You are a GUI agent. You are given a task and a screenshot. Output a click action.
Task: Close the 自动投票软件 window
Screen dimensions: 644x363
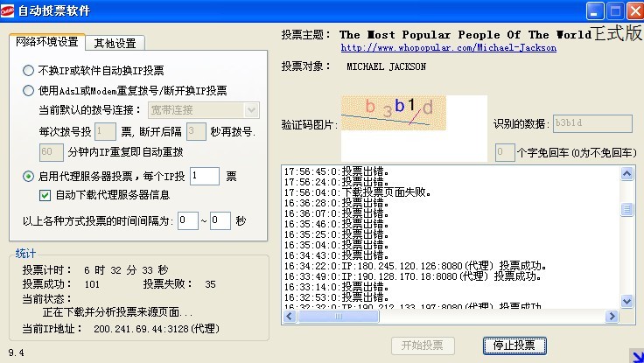click(633, 11)
